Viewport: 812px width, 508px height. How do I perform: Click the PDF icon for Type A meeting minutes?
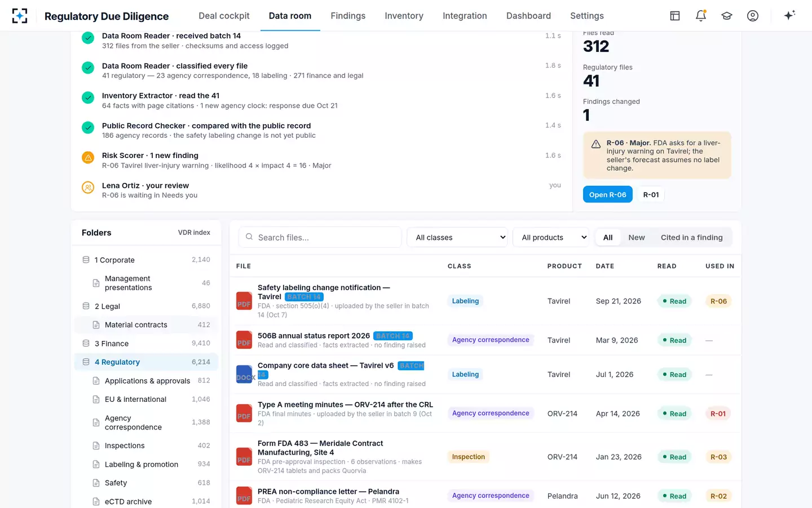click(244, 413)
